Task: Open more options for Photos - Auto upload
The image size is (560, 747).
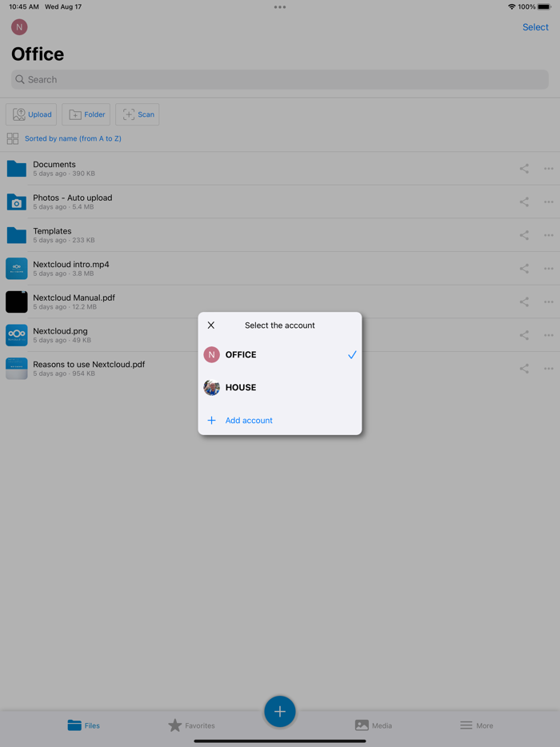Action: 549,202
